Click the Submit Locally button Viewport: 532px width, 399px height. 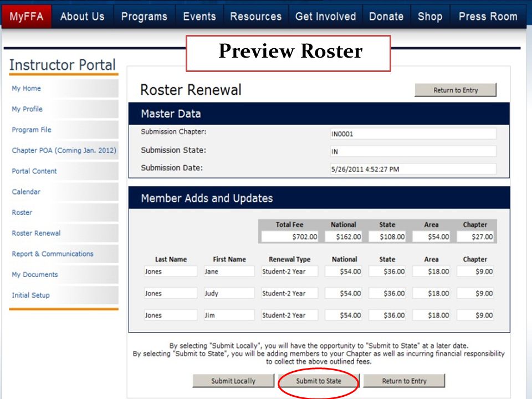click(233, 381)
